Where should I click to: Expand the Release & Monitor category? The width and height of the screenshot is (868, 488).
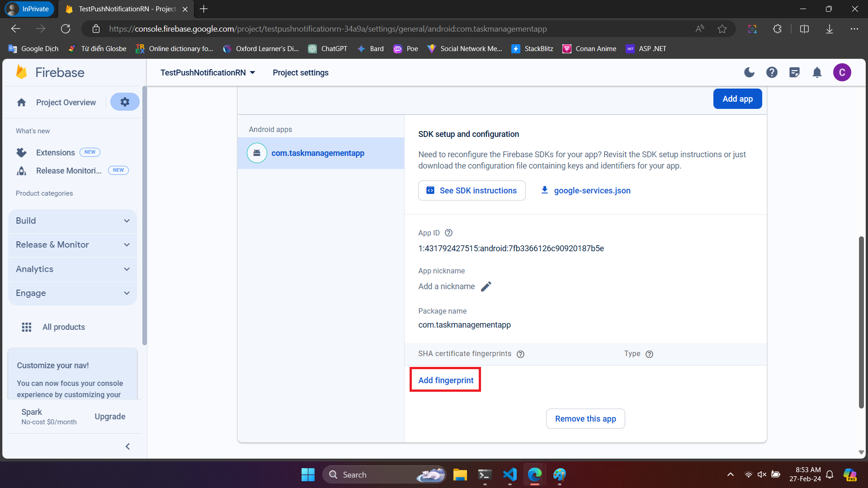point(72,245)
